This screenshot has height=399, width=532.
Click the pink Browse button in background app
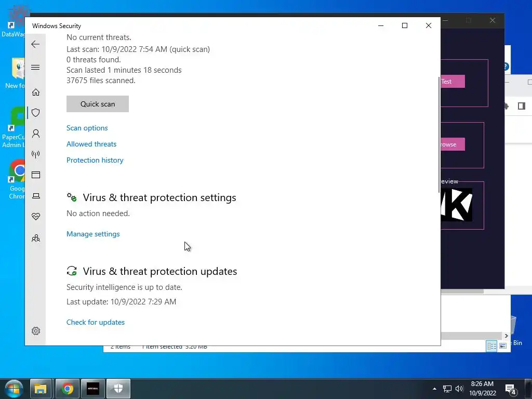point(453,144)
